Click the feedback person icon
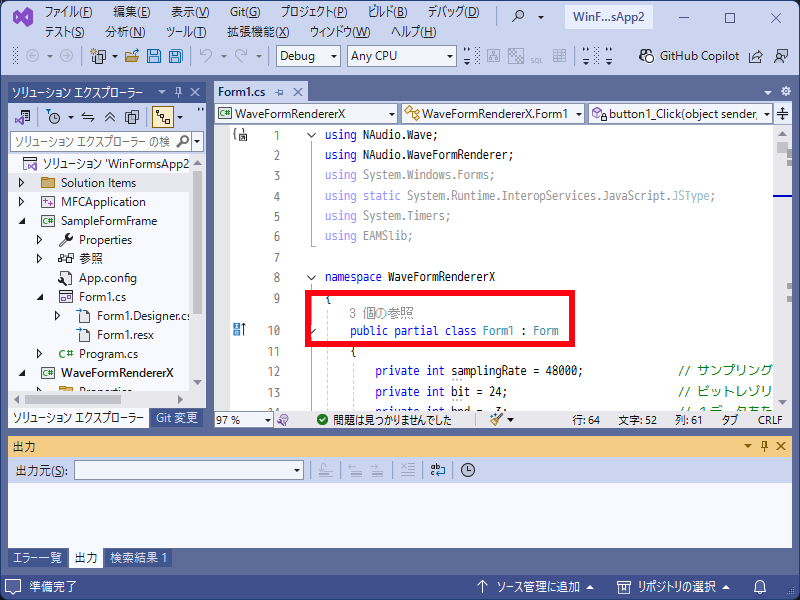 tap(781, 56)
